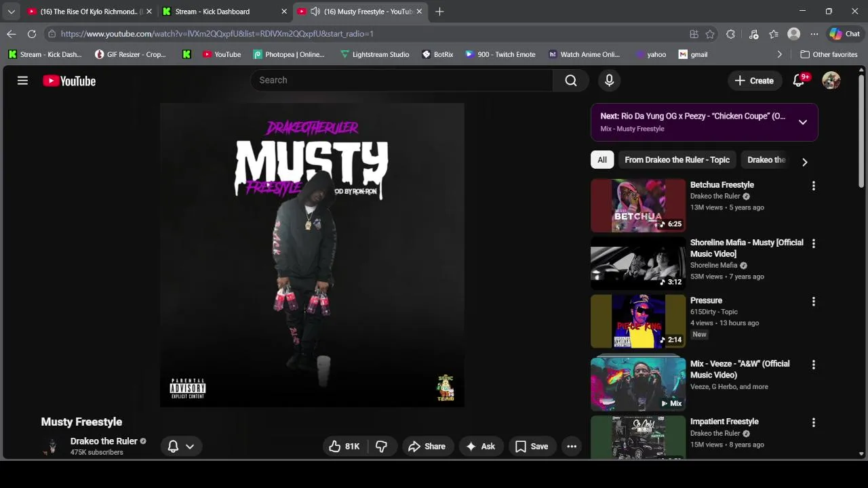The height and width of the screenshot is (488, 868).
Task: Open the Ask AI button
Action: pyautogui.click(x=481, y=446)
